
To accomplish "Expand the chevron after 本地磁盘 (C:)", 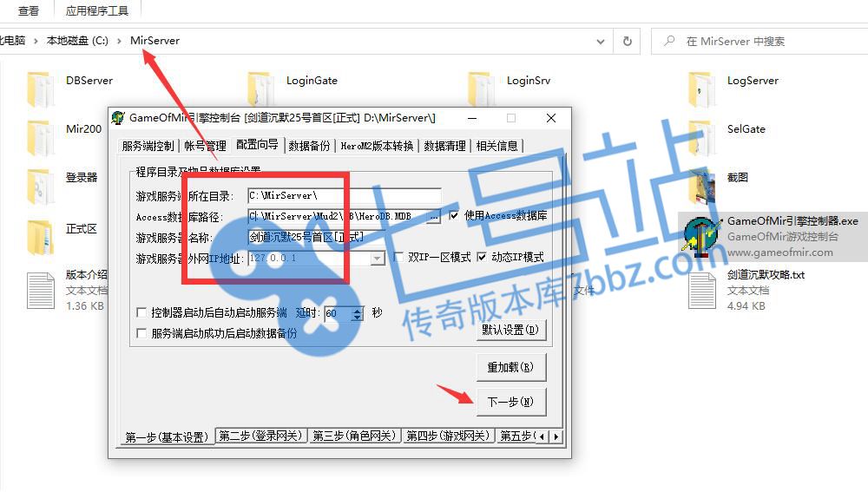I will tap(119, 41).
